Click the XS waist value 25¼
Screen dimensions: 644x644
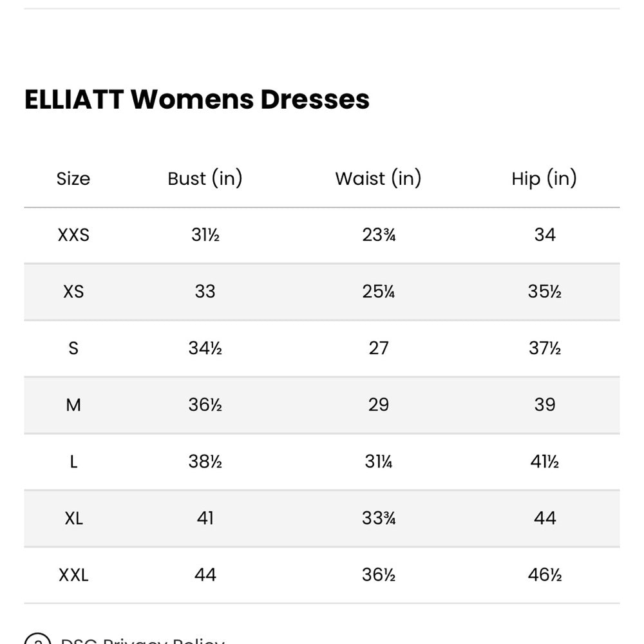click(378, 292)
